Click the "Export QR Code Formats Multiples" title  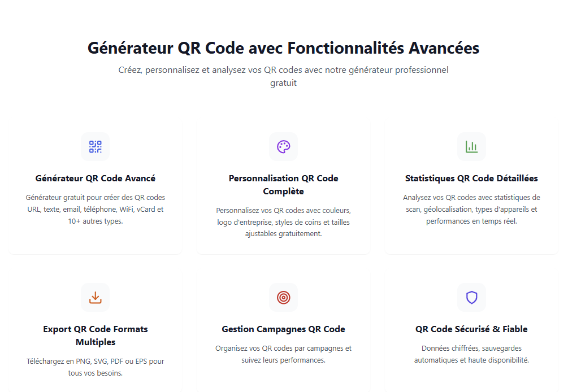tap(95, 336)
